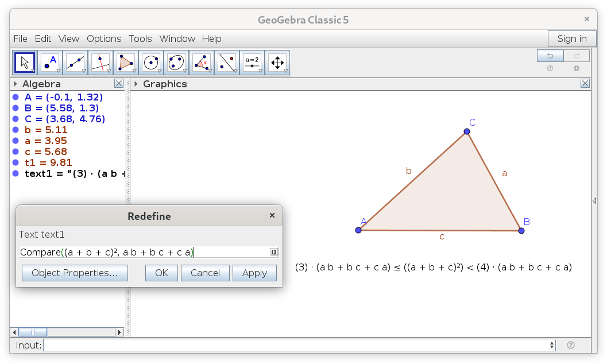
Task: Open Object Properties from Redefine dialog
Action: coord(75,273)
